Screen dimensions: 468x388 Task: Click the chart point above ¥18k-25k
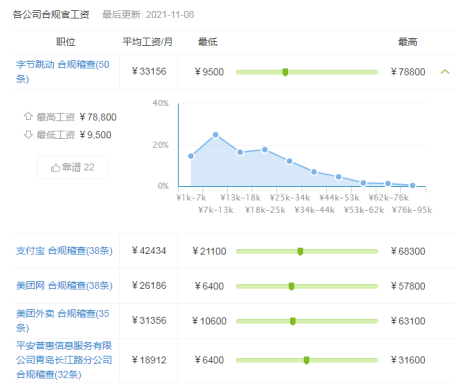pyautogui.click(x=265, y=150)
